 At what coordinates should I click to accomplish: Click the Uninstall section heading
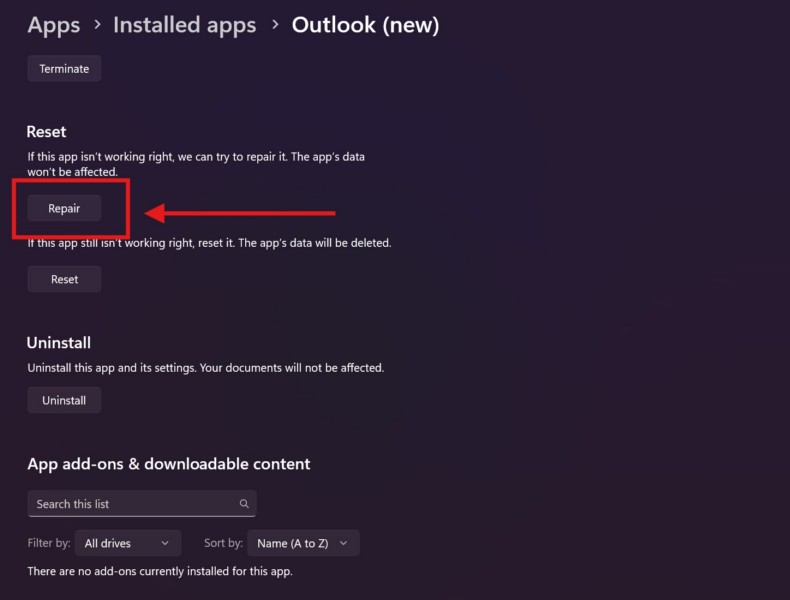tap(59, 342)
